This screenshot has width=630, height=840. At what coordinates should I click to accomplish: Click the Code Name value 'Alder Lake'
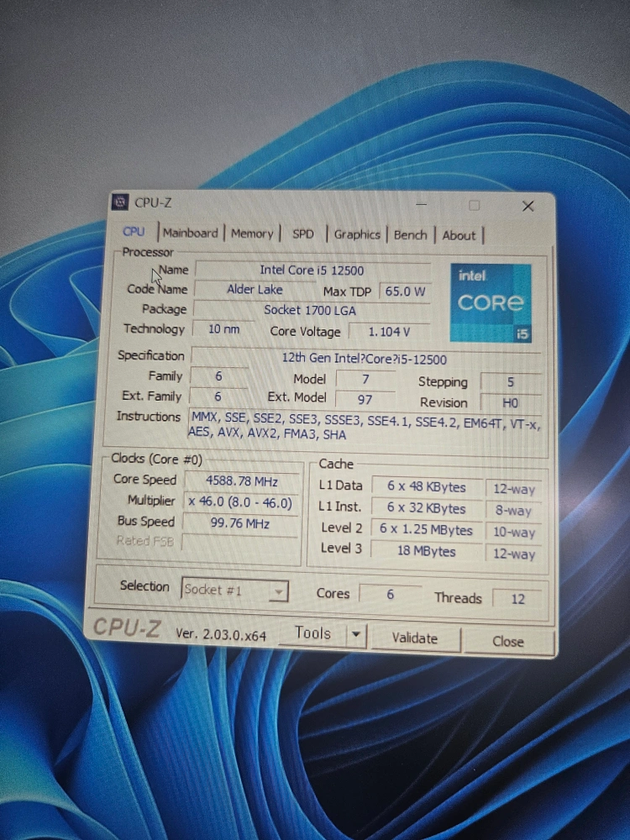(255, 289)
